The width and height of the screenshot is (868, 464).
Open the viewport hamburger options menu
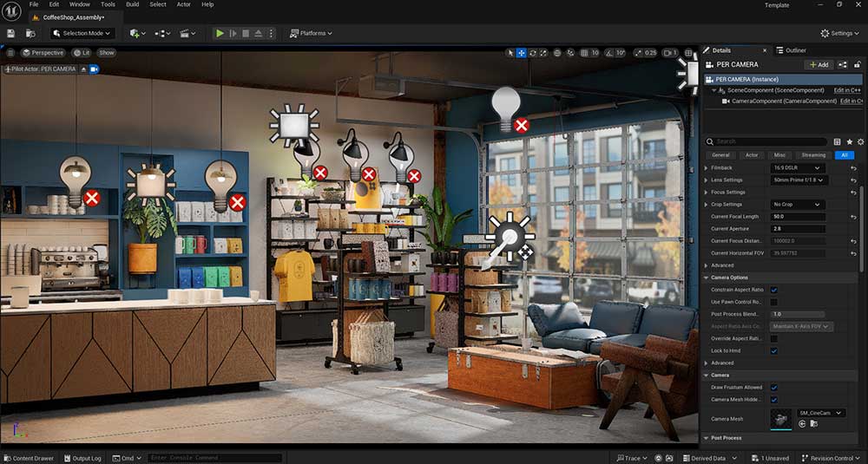10,53
